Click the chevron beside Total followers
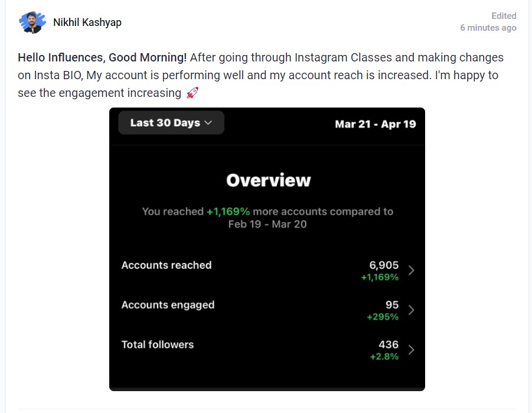 pos(411,350)
